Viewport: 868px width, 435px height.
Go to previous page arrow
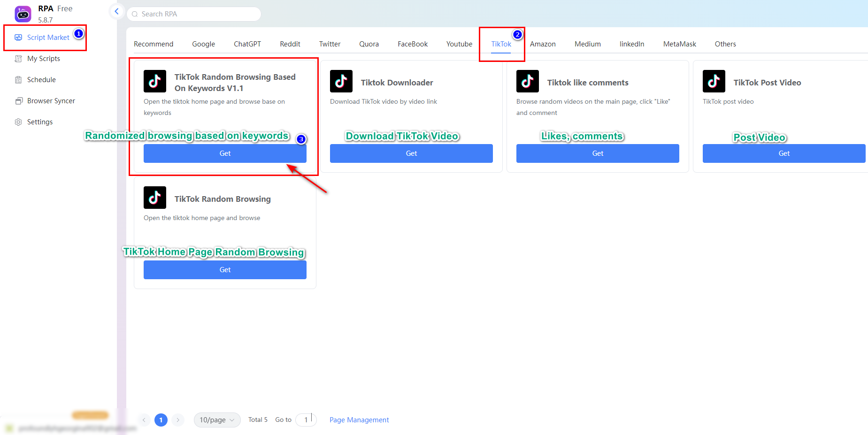click(x=144, y=420)
